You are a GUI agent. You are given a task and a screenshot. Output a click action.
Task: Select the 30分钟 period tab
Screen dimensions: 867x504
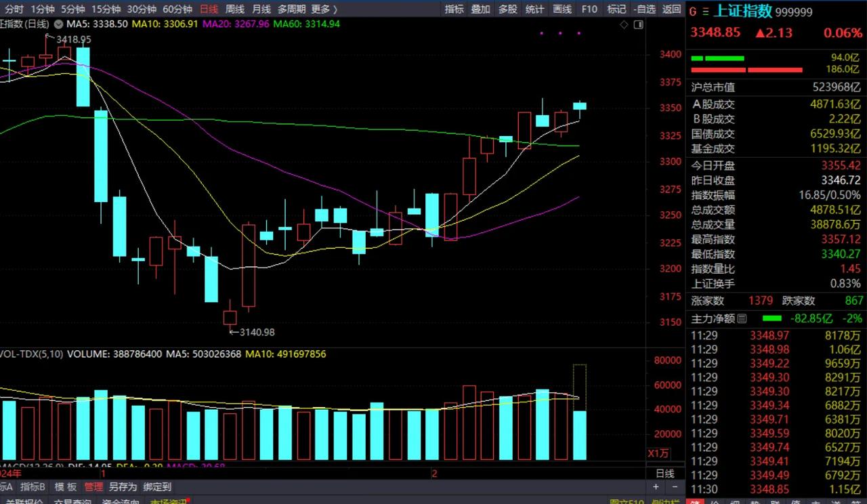click(x=142, y=9)
